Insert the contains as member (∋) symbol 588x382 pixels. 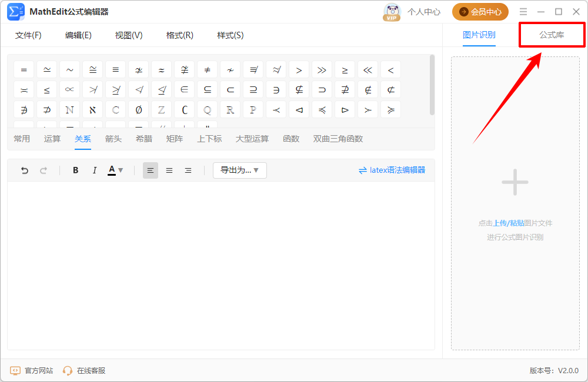[x=276, y=90]
